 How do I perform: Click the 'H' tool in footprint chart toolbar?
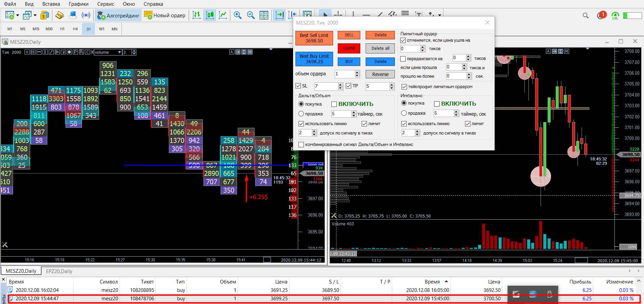[x=33, y=52]
